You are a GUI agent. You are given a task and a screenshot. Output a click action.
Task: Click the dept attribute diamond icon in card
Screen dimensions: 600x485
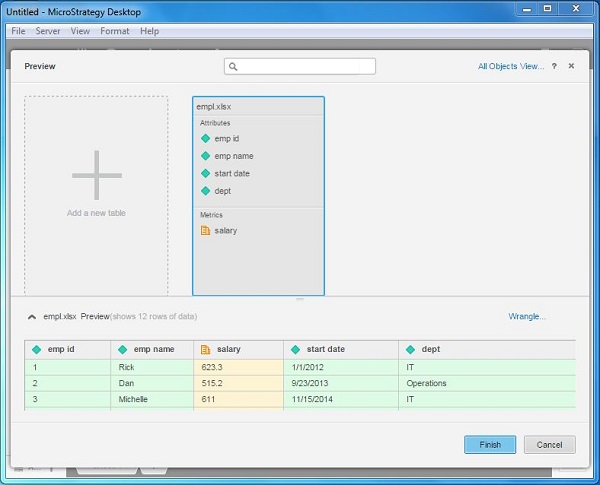coord(206,190)
